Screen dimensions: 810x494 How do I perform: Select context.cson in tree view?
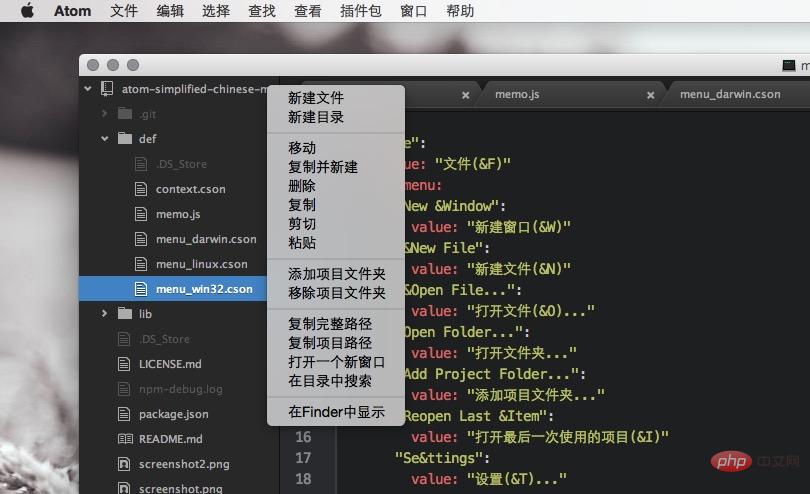191,189
